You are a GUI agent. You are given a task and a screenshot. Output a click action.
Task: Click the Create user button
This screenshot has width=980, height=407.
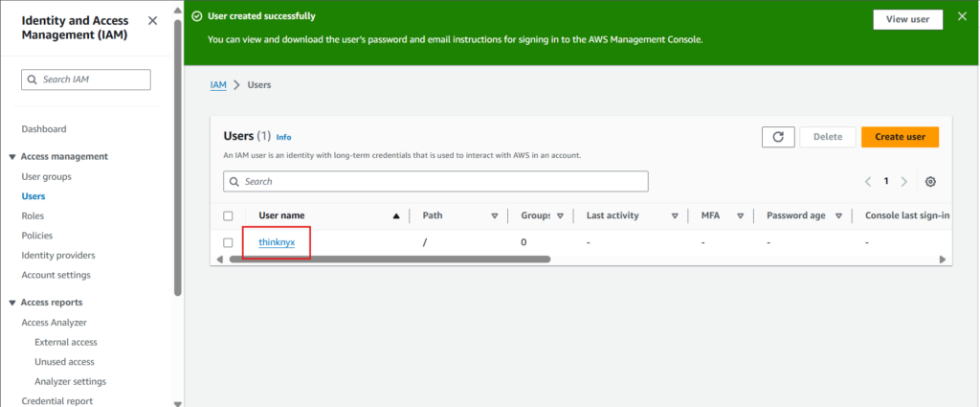900,137
